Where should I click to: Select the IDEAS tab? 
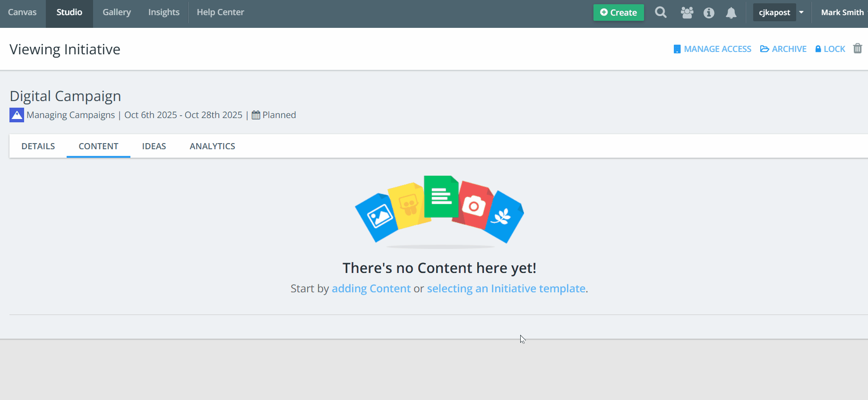coord(154,146)
